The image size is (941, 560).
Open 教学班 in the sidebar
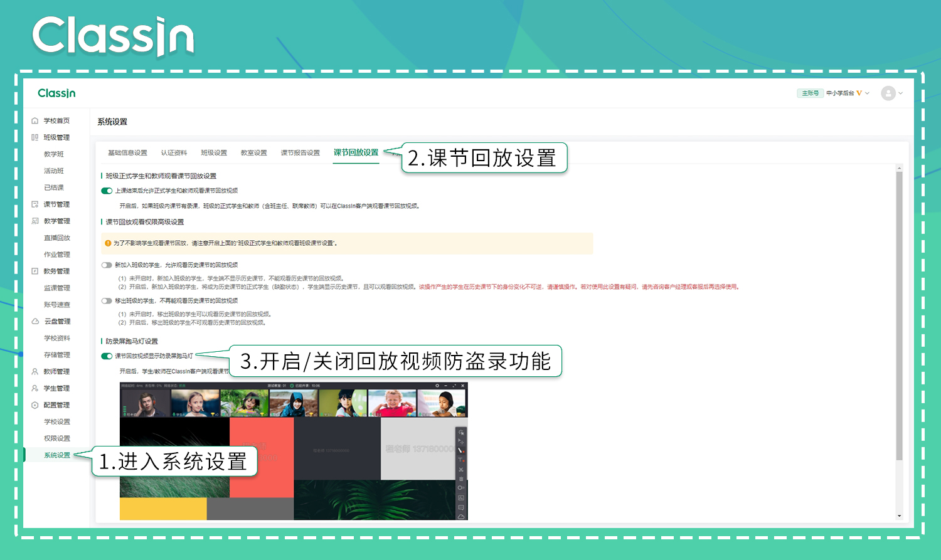[54, 154]
